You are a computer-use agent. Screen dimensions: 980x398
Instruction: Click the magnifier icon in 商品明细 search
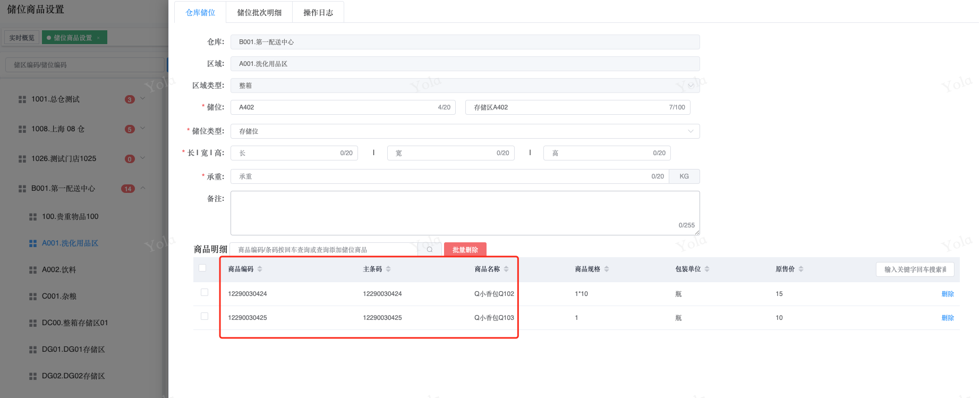pyautogui.click(x=430, y=249)
